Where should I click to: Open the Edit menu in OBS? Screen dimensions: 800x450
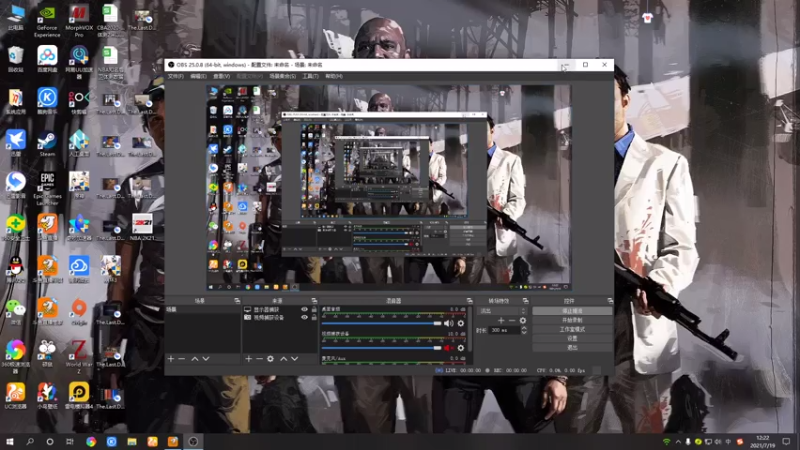[x=198, y=77]
